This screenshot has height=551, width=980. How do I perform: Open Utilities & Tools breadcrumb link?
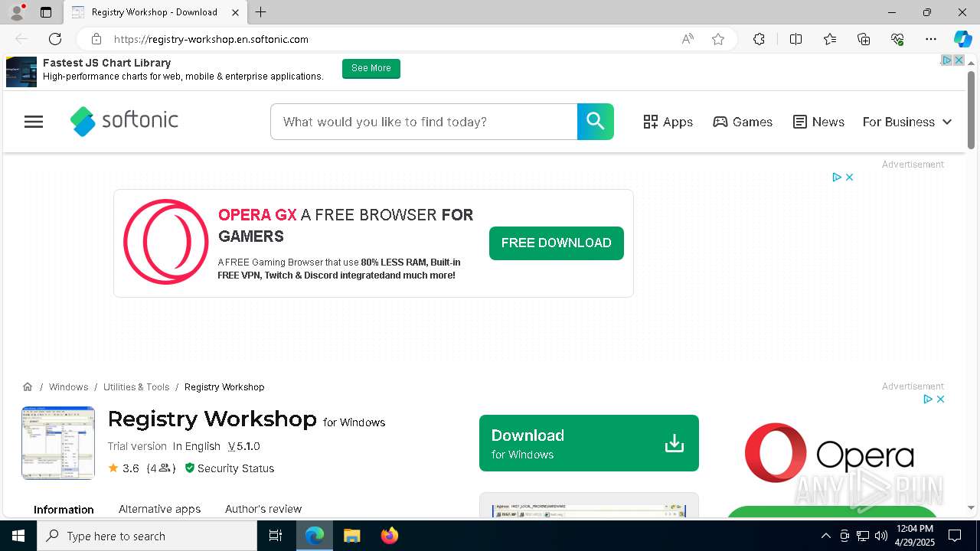pos(136,387)
